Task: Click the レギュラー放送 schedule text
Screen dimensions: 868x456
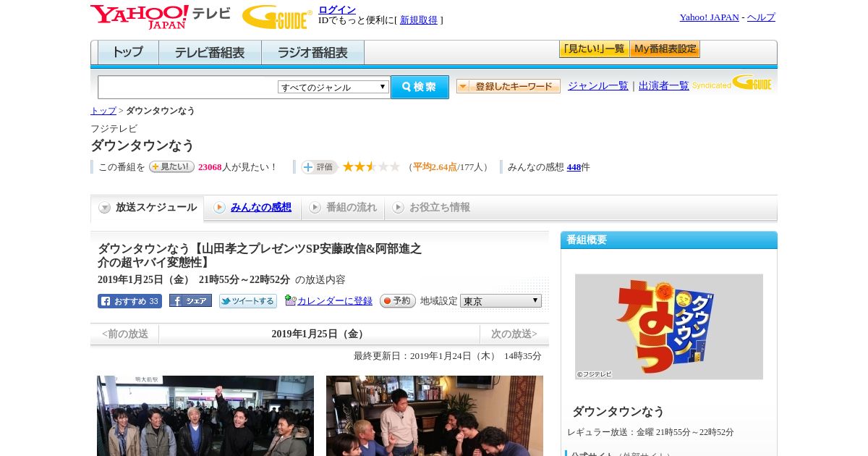Action: 650,432
